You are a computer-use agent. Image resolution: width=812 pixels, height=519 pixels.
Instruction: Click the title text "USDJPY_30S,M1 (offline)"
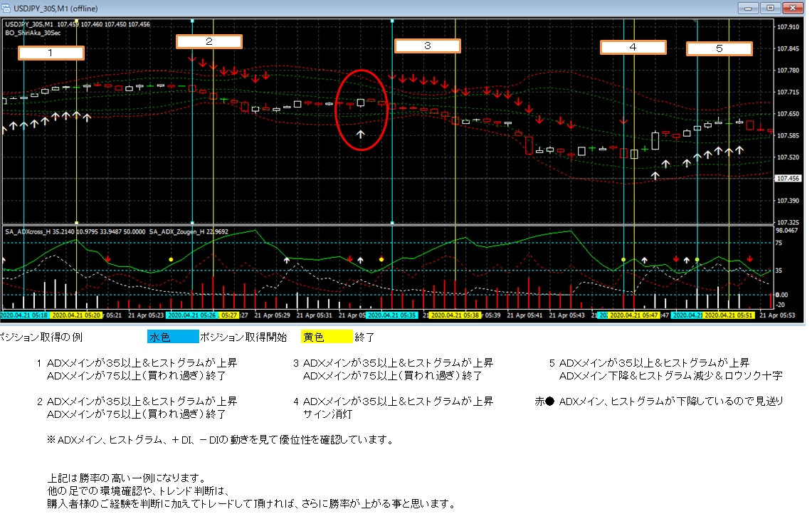[56, 9]
